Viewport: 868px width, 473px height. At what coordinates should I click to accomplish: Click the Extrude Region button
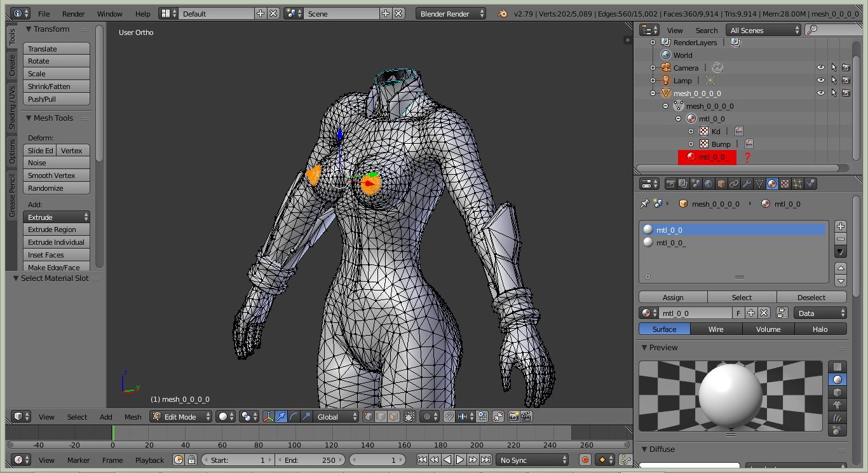point(56,230)
